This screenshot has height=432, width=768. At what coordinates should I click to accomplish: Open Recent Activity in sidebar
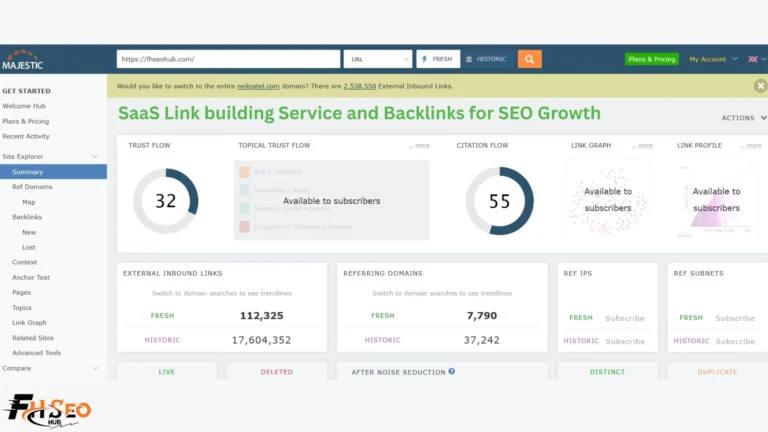click(26, 136)
